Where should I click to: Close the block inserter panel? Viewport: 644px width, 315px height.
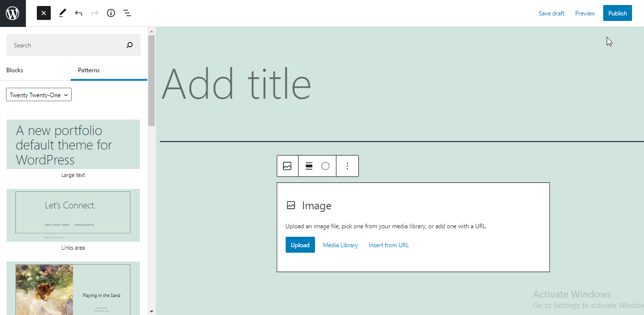click(44, 13)
